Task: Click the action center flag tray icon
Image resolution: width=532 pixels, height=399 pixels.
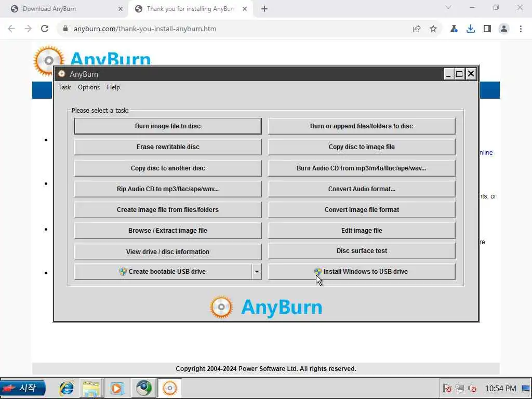Action: [x=447, y=388]
